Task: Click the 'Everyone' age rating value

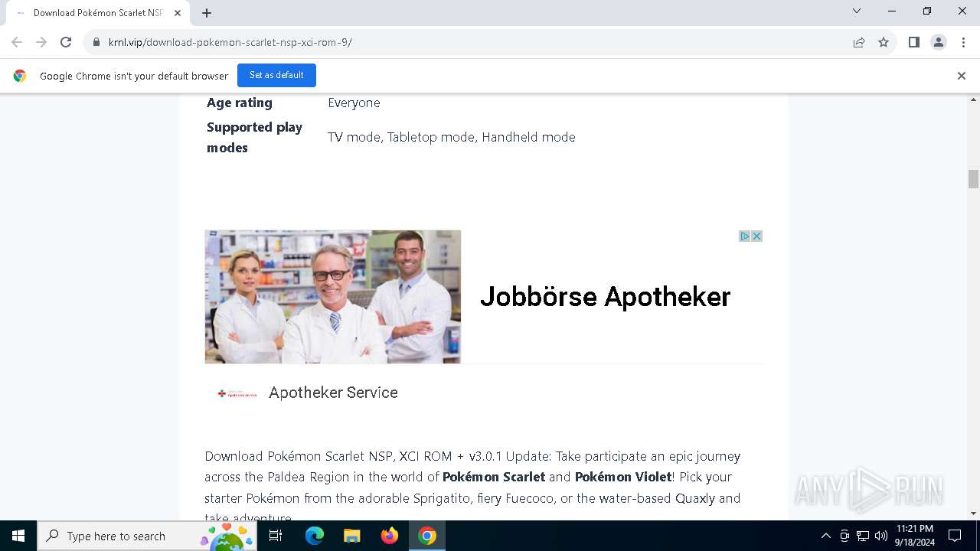Action: pyautogui.click(x=354, y=103)
